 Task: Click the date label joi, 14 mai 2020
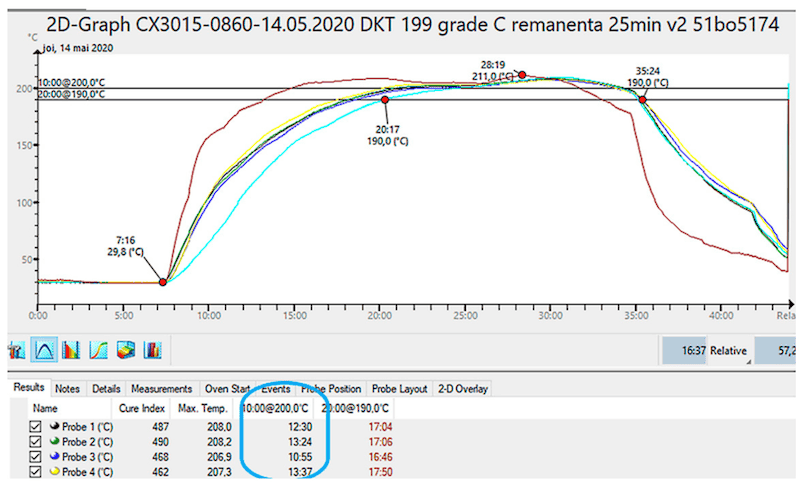tap(78, 48)
